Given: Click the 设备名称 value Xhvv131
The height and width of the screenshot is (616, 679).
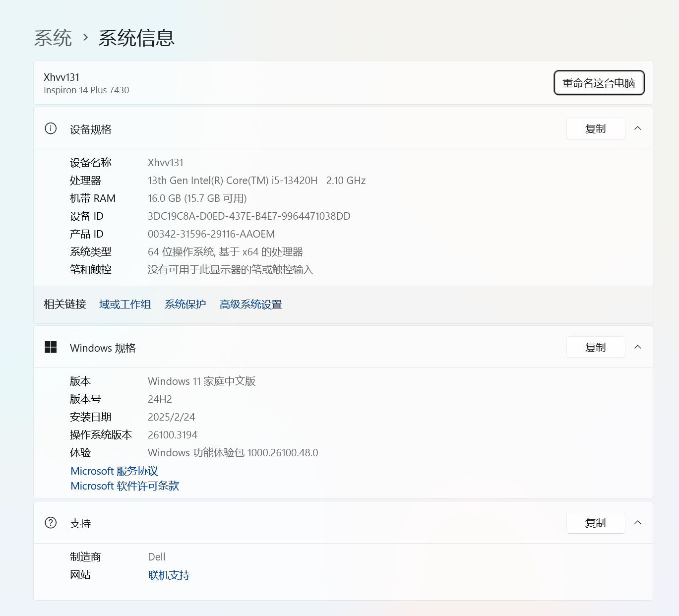Looking at the screenshot, I should click(166, 163).
